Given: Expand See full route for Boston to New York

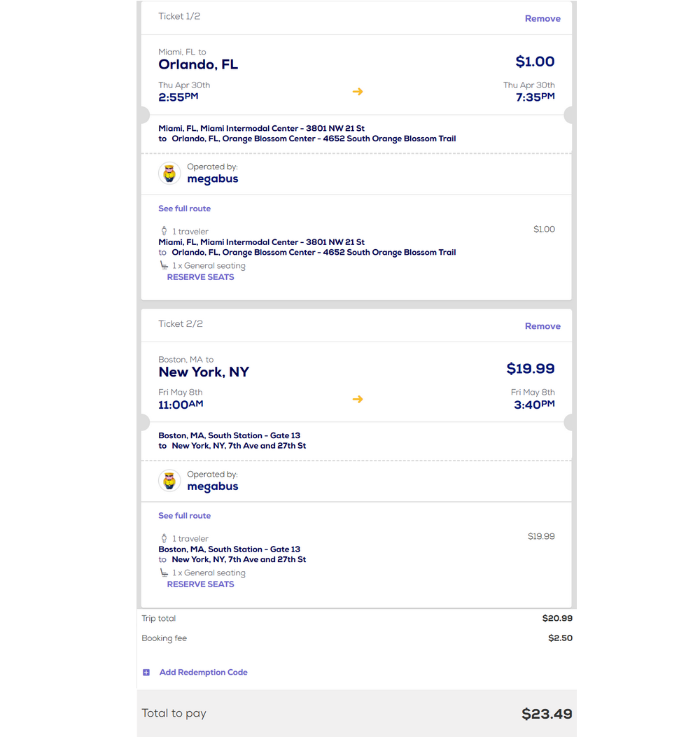Looking at the screenshot, I should click(x=184, y=516).
